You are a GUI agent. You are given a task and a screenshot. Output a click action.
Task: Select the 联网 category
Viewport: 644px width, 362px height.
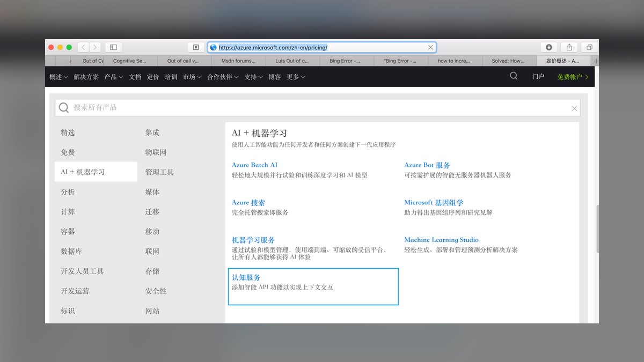coord(152,252)
